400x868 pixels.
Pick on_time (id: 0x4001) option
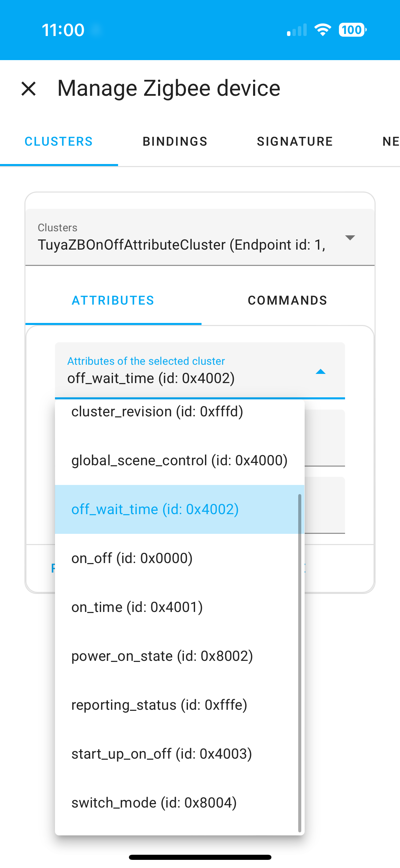pyautogui.click(x=137, y=607)
